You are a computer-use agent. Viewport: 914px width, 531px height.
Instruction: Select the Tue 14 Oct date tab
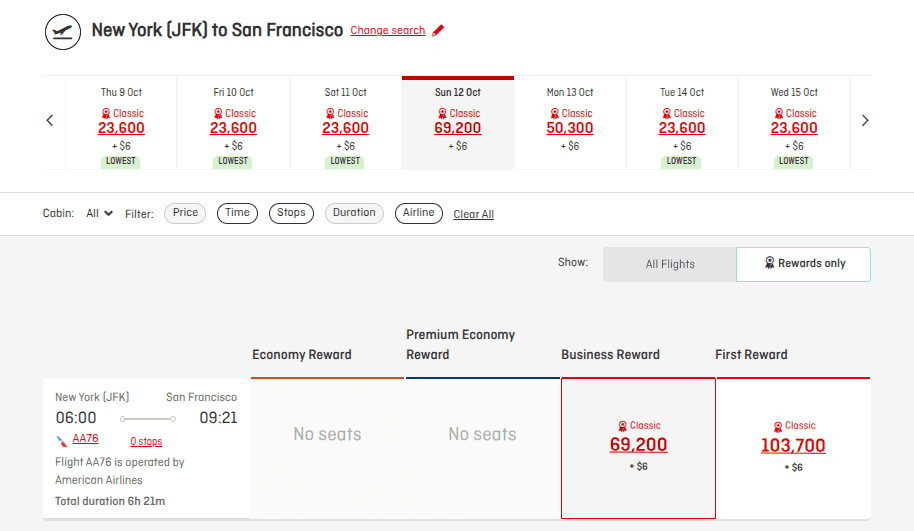coord(682,124)
